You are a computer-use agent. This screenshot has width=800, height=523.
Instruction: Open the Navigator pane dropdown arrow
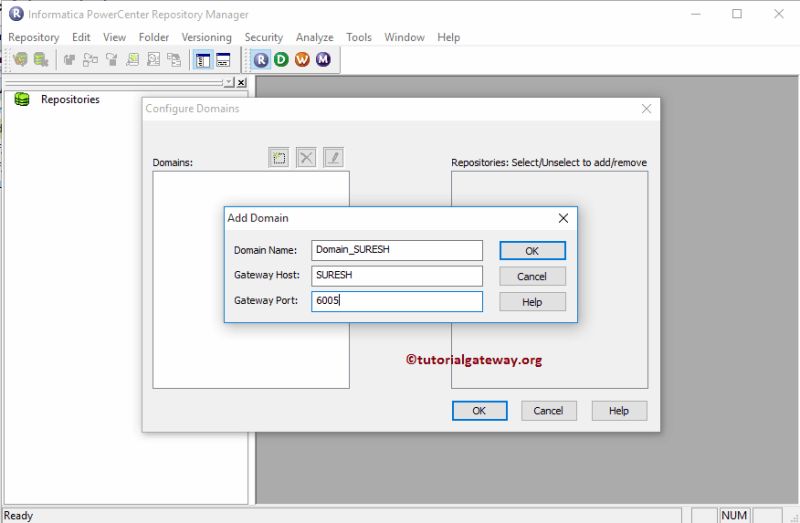click(x=229, y=82)
